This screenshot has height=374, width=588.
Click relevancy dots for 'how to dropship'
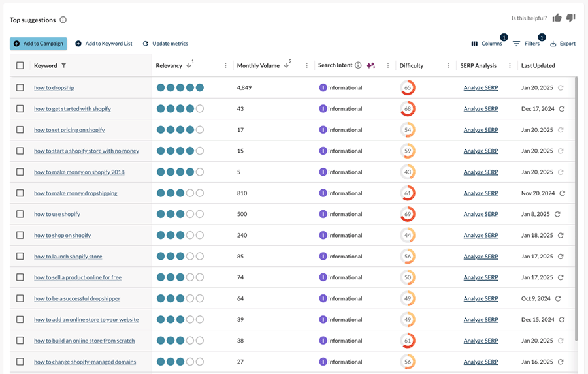point(180,87)
